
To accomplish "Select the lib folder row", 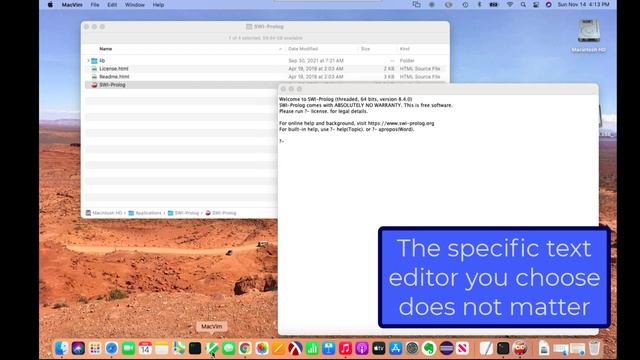I will click(x=265, y=60).
